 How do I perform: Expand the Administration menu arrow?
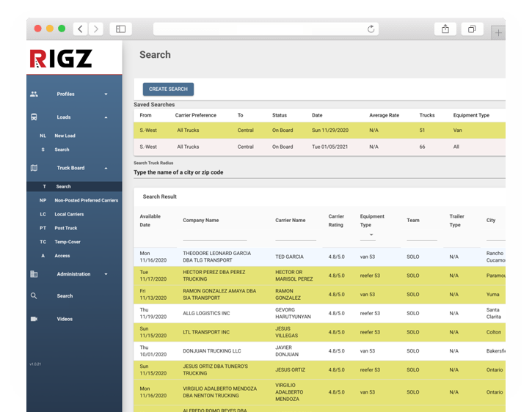[106, 274]
